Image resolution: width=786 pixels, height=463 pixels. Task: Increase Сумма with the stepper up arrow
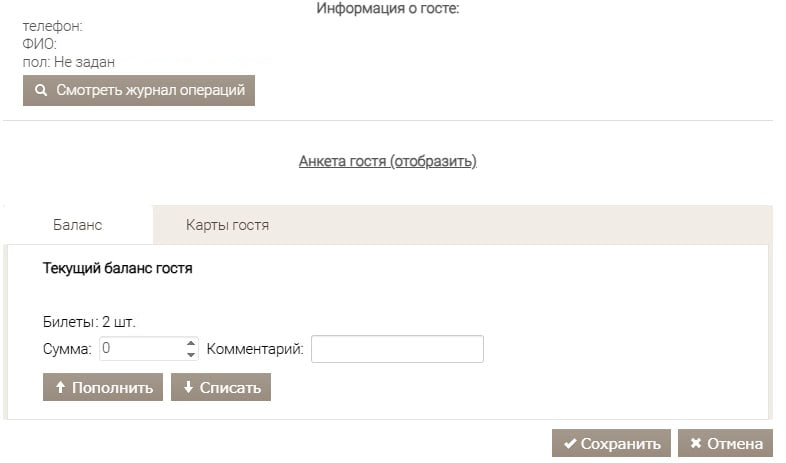(191, 343)
